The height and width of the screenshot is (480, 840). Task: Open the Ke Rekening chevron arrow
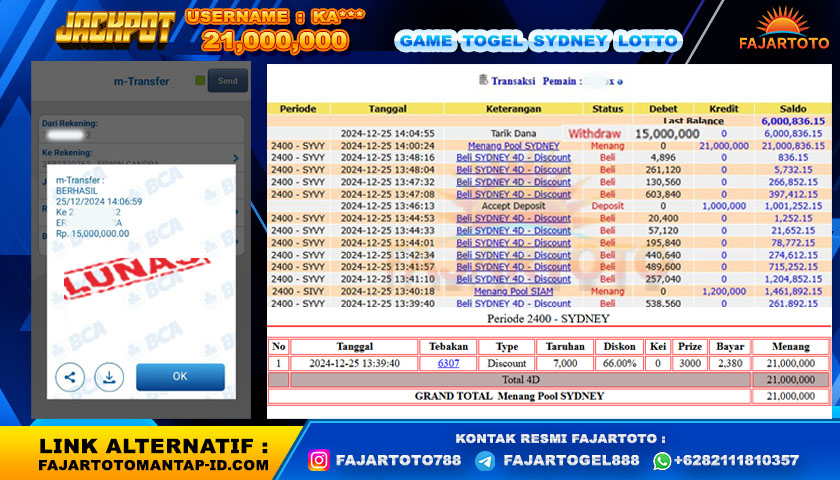236,158
